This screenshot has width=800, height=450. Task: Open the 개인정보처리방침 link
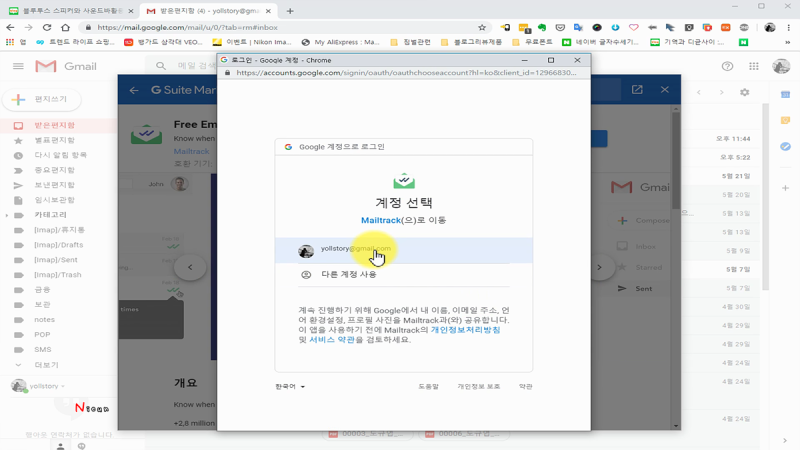(x=465, y=330)
